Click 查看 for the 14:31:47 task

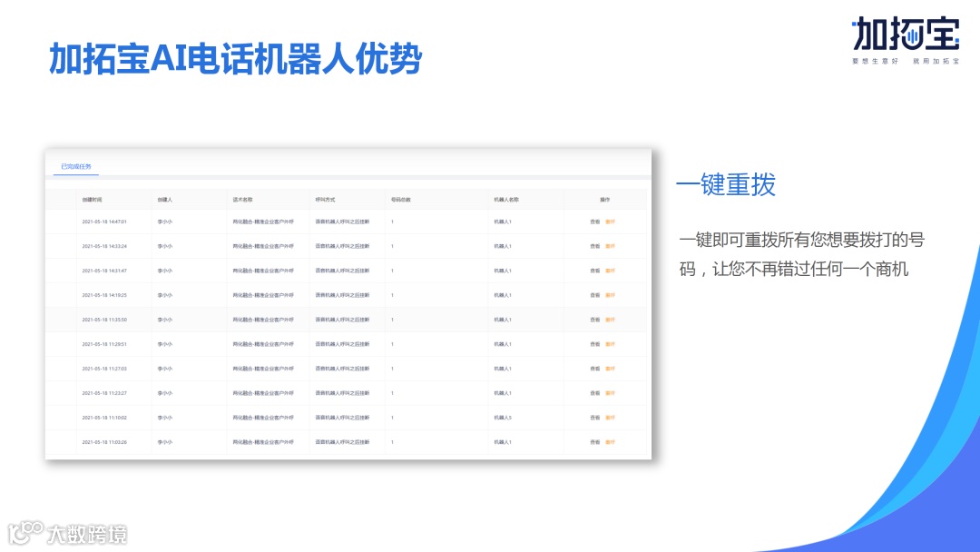tap(595, 271)
